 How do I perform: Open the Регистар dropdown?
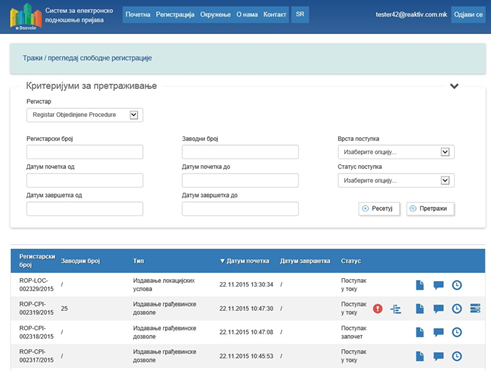click(x=85, y=115)
